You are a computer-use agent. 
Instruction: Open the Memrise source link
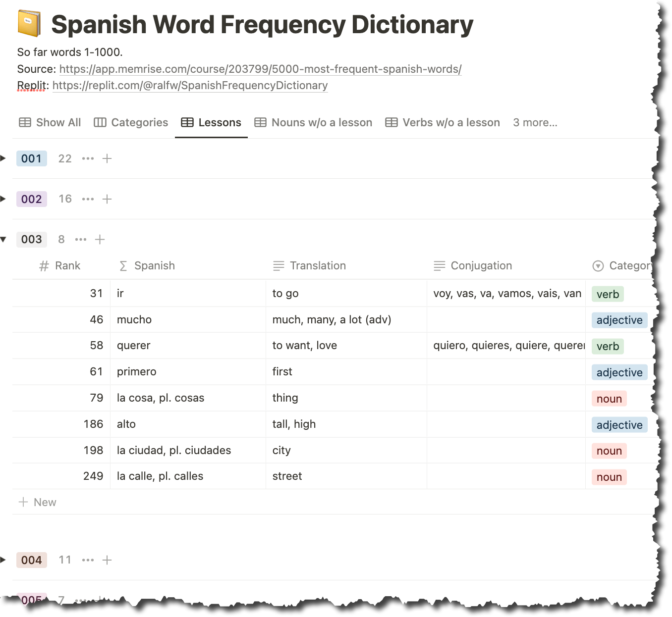260,69
